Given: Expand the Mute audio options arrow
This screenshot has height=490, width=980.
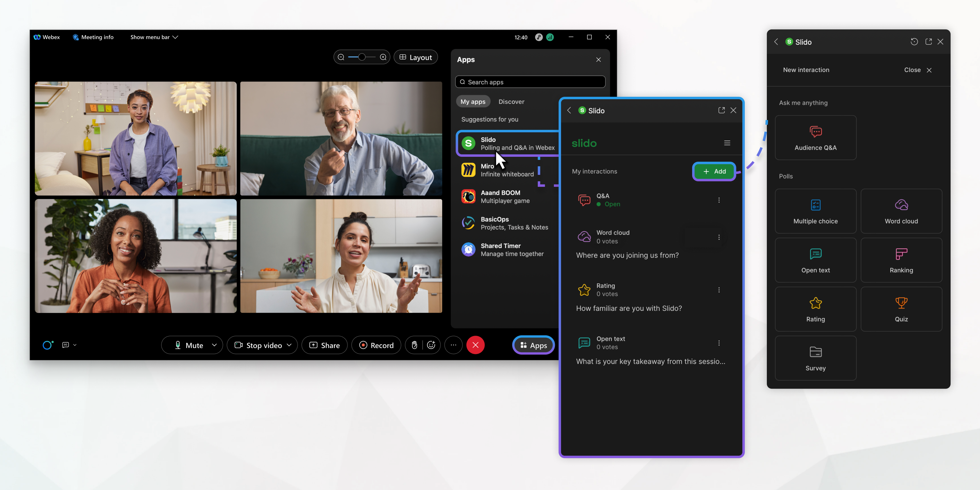Looking at the screenshot, I should (215, 345).
